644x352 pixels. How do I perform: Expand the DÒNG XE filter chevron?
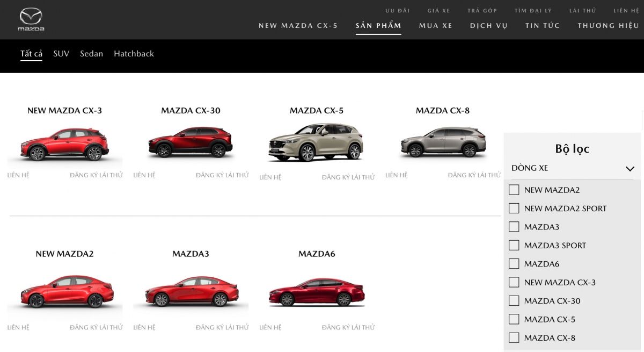(x=630, y=169)
